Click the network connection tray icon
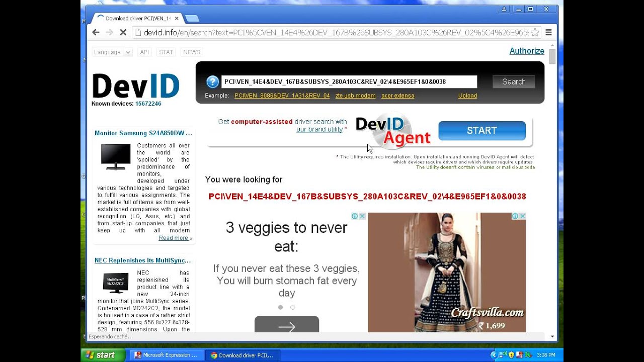The height and width of the screenshot is (362, 644). pos(503,355)
